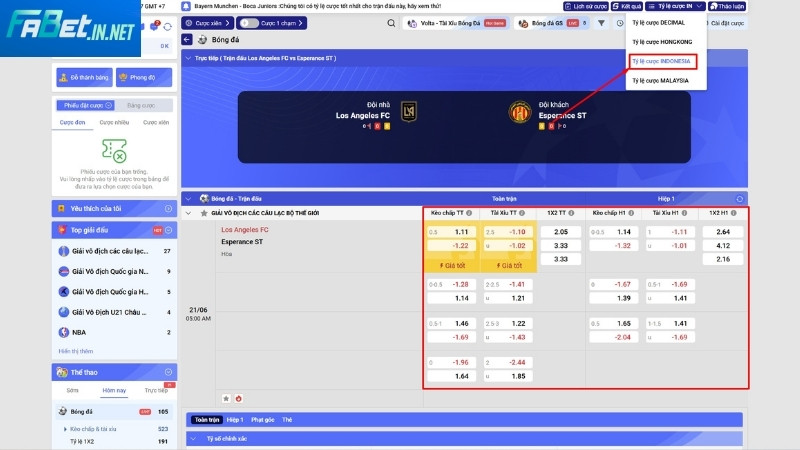
Task: Click the circular refresh icon beside Hiệp 1
Action: (x=739, y=199)
